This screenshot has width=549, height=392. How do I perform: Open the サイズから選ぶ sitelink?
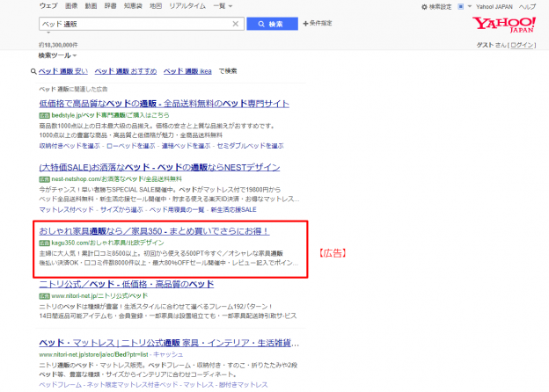(x=121, y=210)
